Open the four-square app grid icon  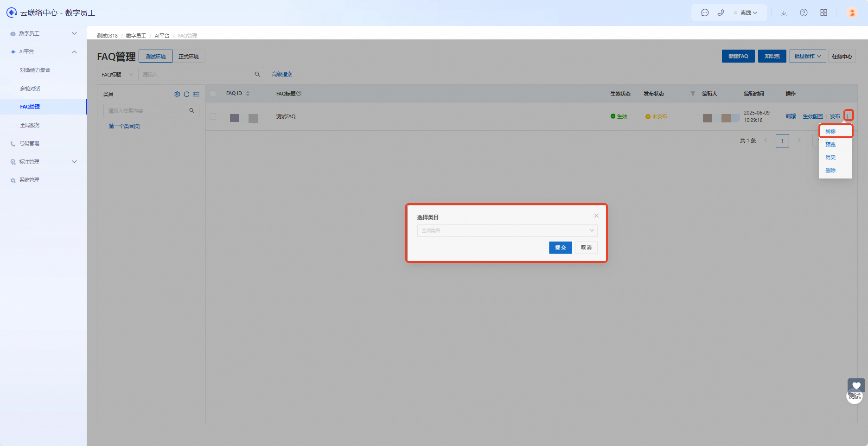point(823,13)
